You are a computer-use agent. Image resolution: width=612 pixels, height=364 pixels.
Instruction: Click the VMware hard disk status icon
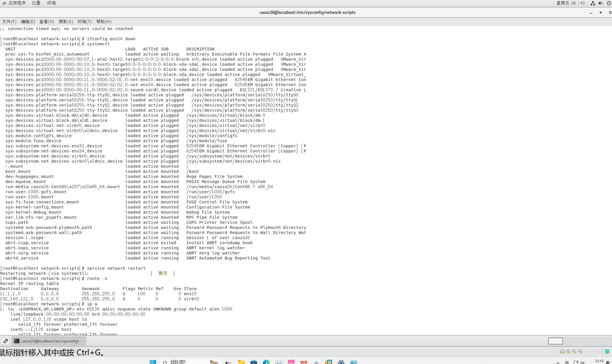click(562, 352)
